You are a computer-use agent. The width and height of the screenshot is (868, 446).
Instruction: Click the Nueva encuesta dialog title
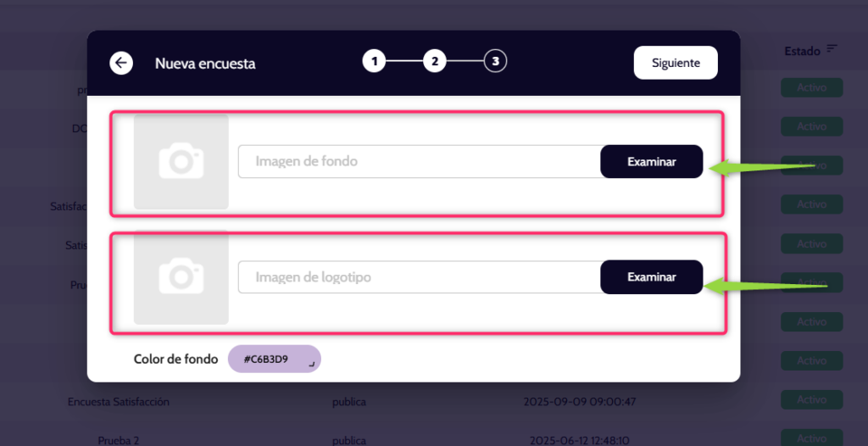coord(205,63)
